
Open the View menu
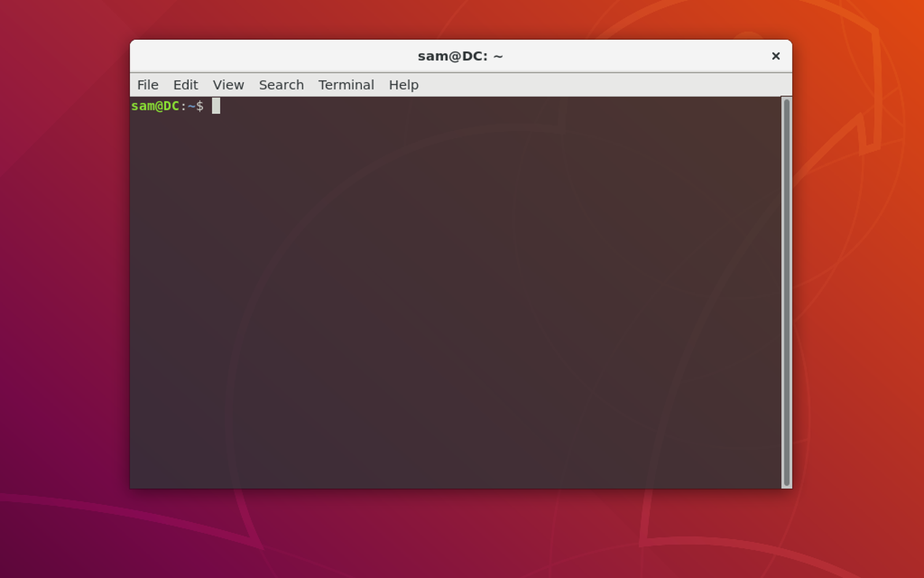(x=228, y=85)
